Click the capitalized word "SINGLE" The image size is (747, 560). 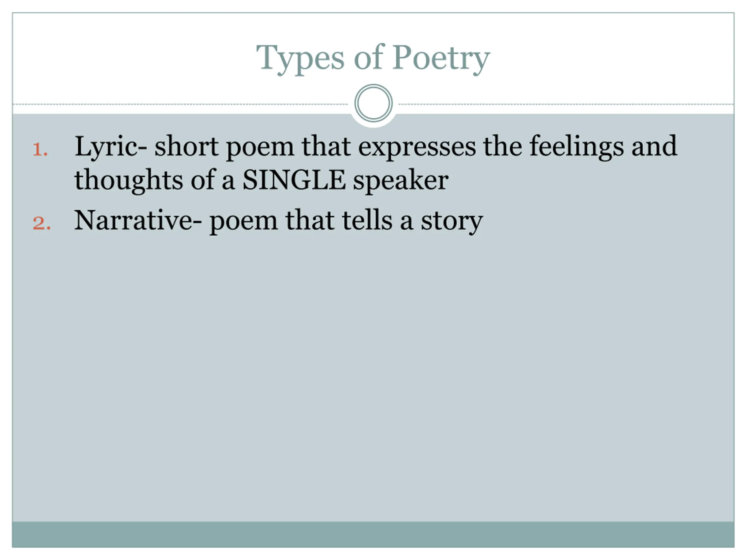click(x=294, y=180)
